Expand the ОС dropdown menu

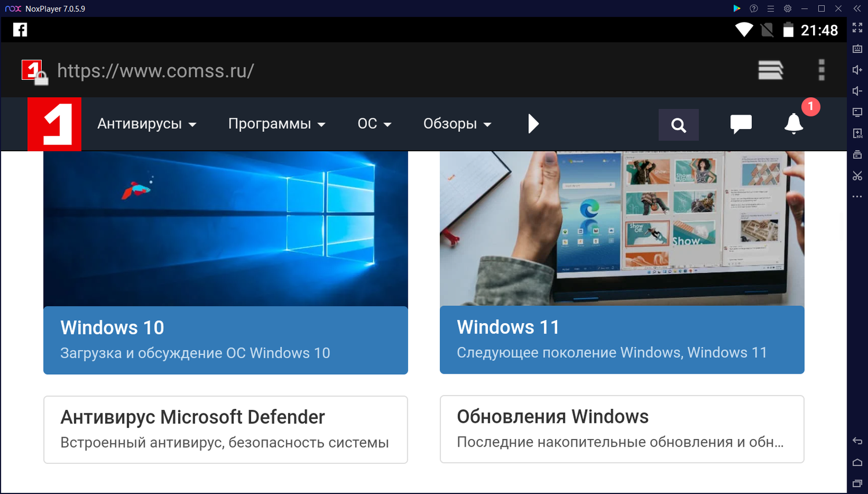374,124
